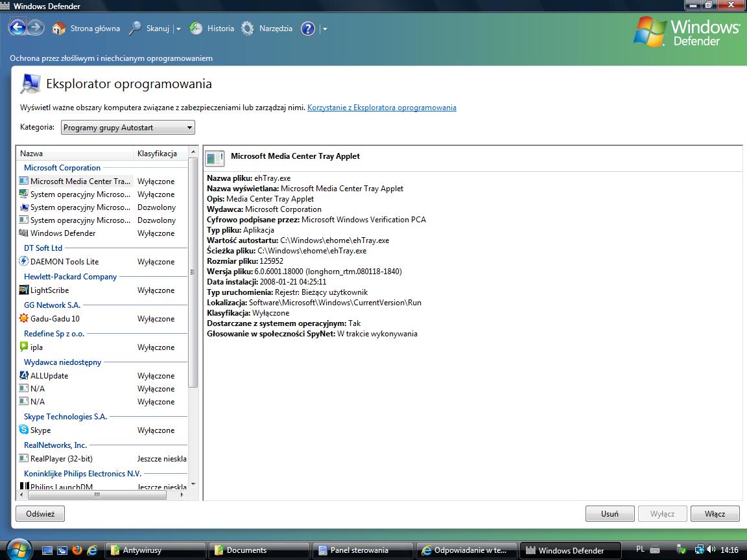Viewport: 747px width, 560px height.
Task: Launch Internet Explorer from quick launch
Action: click(92, 550)
